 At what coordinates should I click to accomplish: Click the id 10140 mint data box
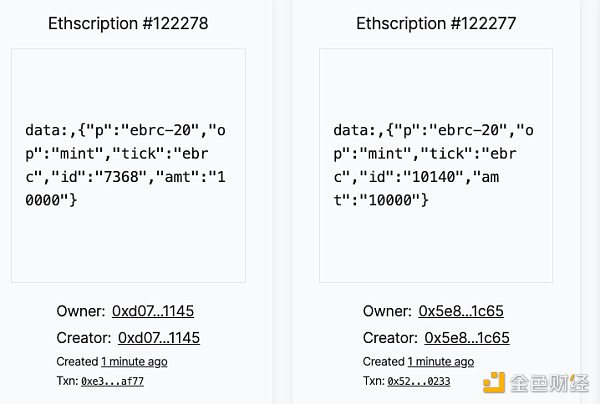tap(436, 165)
